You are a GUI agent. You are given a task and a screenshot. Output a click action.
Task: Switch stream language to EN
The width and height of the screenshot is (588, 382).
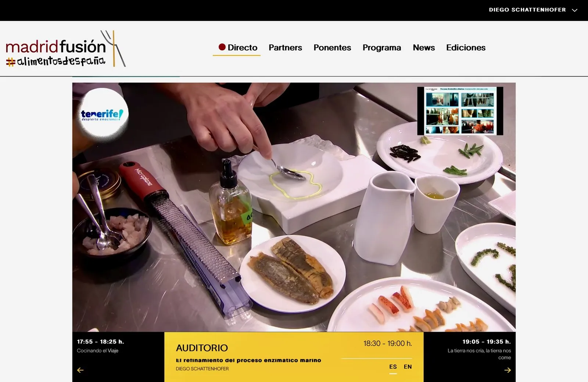[408, 367]
